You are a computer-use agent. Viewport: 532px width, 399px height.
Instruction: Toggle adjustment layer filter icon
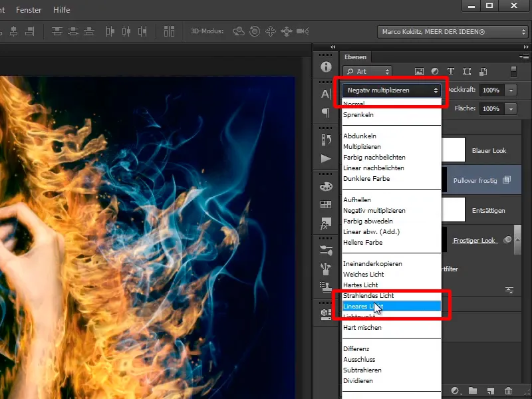click(435, 71)
